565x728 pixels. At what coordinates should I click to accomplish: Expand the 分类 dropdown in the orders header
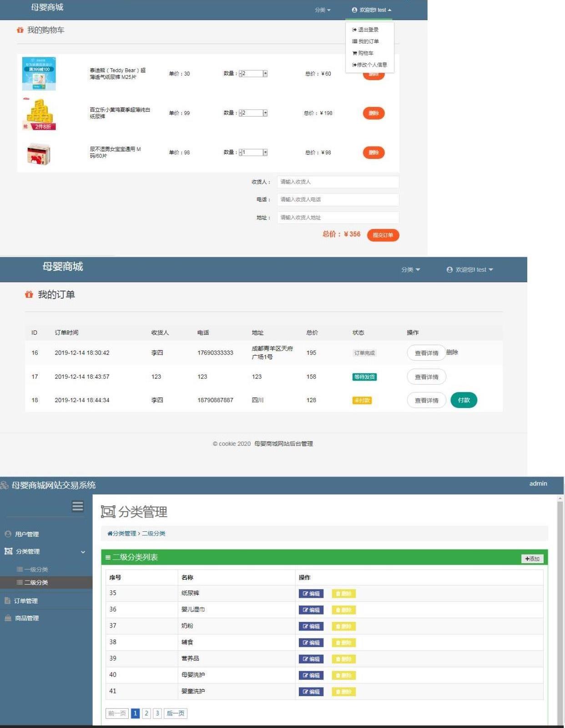(x=410, y=270)
